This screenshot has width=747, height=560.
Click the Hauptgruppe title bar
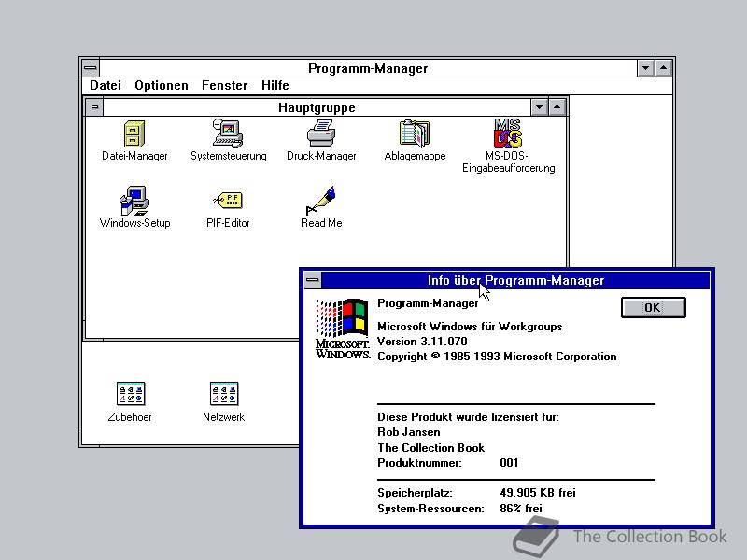point(317,107)
